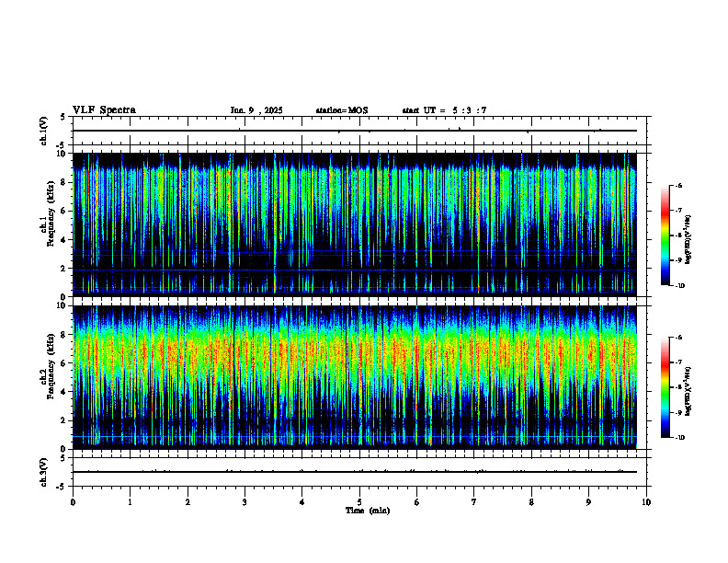The width and height of the screenshot is (728, 563).
Task: Click the 'ch.1(V)' waveform axis label
Action: [44, 131]
